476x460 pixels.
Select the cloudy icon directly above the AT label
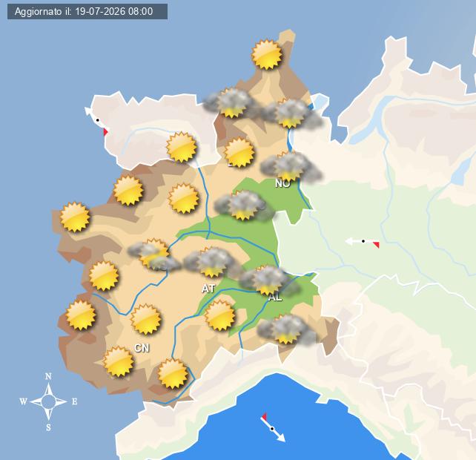coord(210,262)
